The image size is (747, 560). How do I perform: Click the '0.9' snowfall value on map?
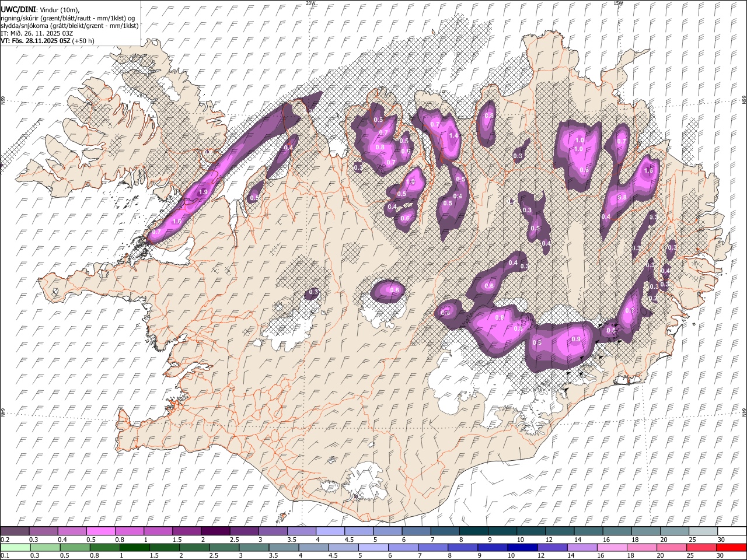pyautogui.click(x=576, y=339)
